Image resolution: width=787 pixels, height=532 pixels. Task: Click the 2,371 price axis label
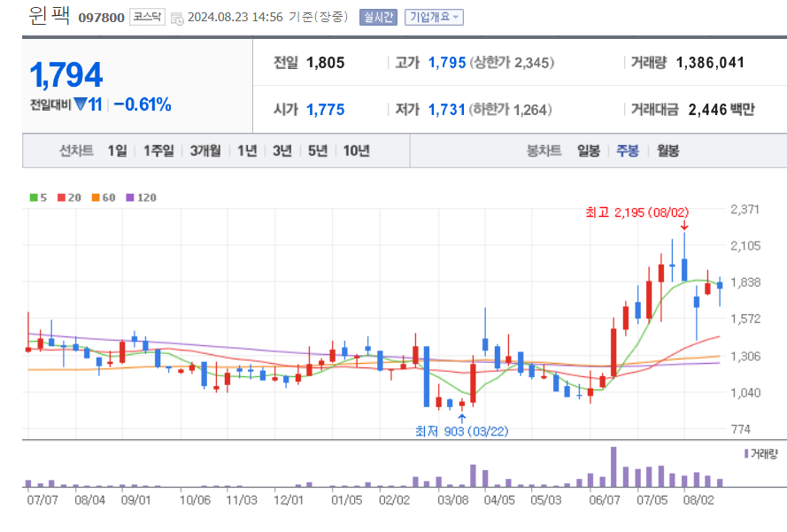(x=745, y=209)
